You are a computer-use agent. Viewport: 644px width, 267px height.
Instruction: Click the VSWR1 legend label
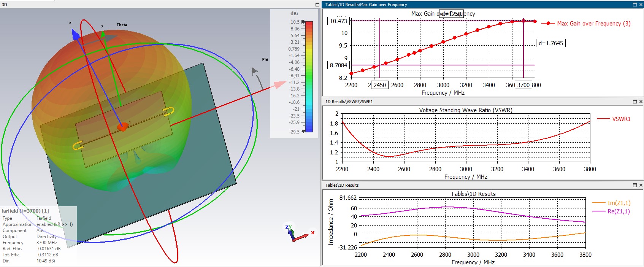(x=621, y=119)
